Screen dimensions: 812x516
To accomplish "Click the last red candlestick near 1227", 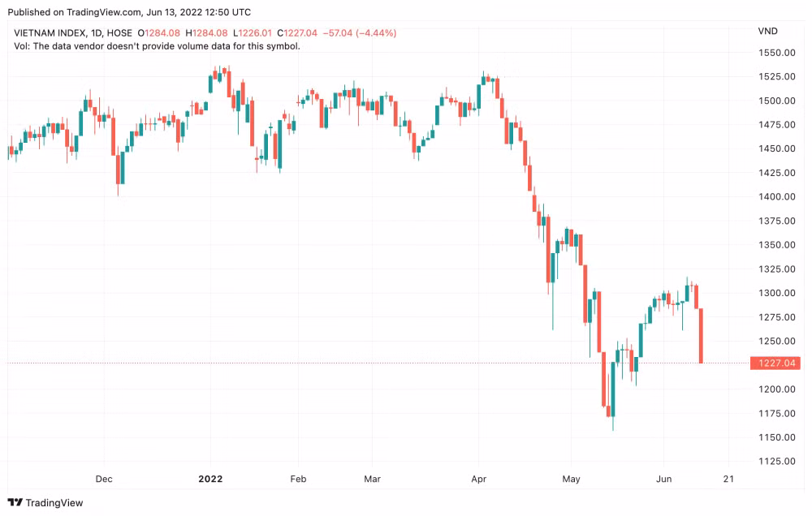I will click(x=702, y=335).
